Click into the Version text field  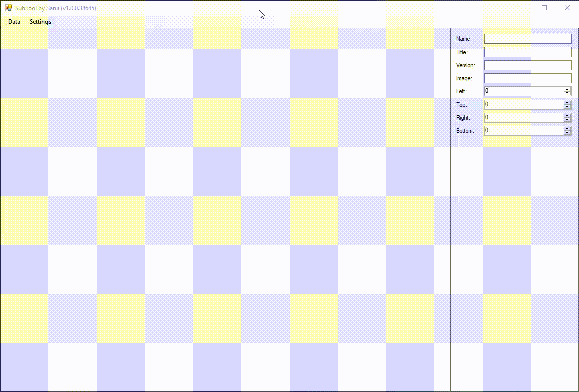pyautogui.click(x=527, y=65)
